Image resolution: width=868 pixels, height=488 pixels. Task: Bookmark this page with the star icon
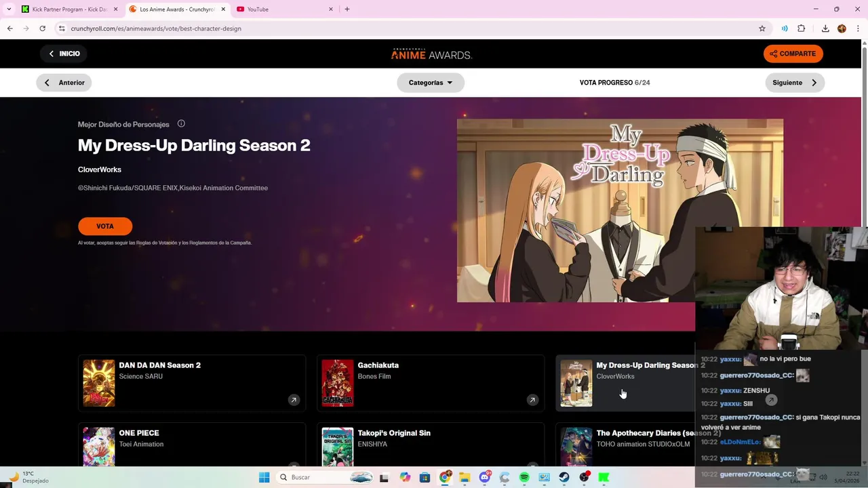click(762, 28)
